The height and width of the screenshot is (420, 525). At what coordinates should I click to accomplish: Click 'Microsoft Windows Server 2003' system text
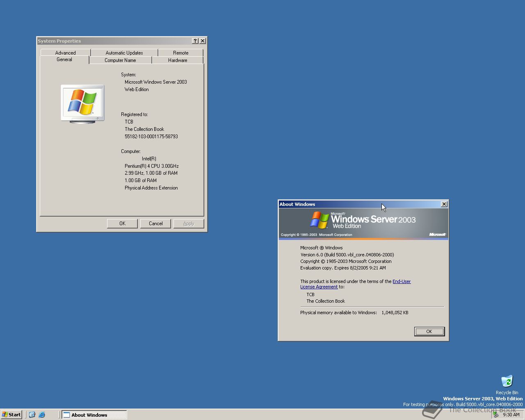156,82
